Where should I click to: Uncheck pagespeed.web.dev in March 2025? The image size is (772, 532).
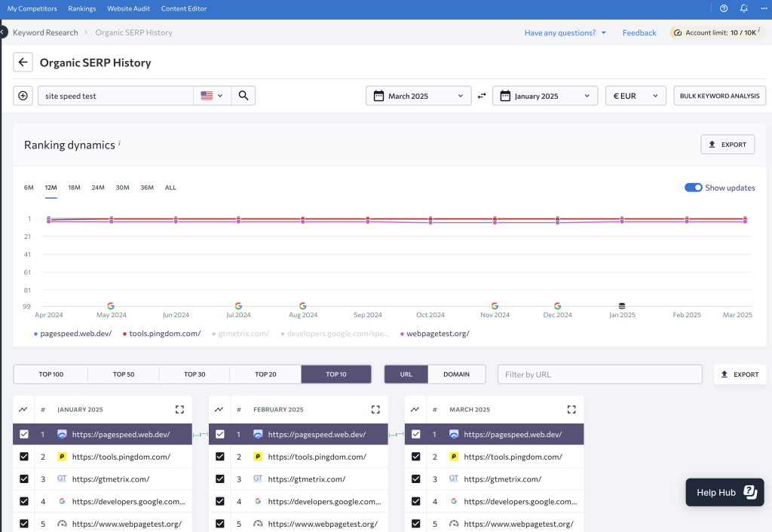pyautogui.click(x=415, y=434)
